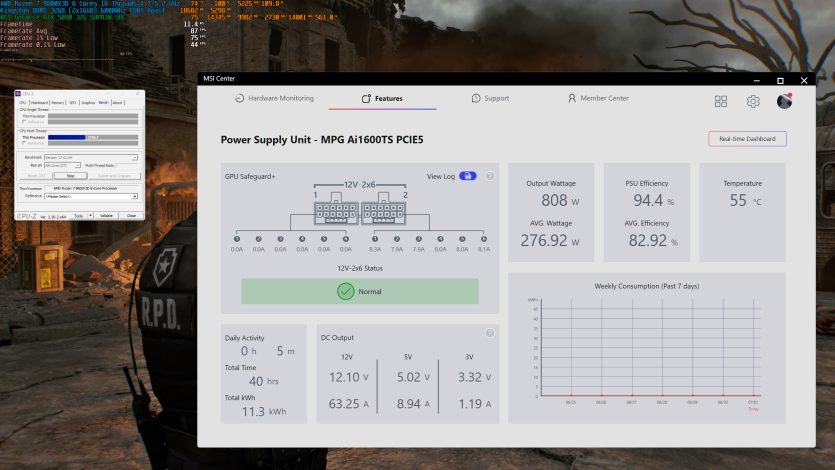Enable Single Thread Reference checkbox in CPU-Z
Viewport: 835px width, 470px height.
click(24, 122)
